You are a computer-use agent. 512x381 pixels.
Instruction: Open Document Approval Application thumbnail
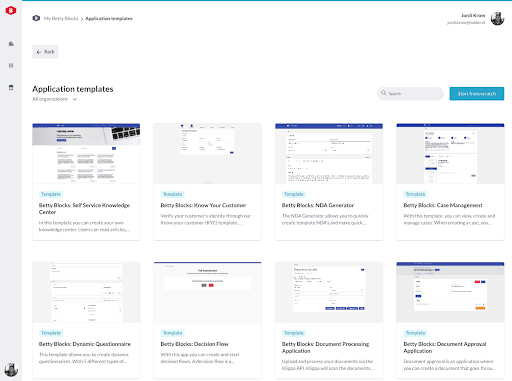pyautogui.click(x=450, y=292)
